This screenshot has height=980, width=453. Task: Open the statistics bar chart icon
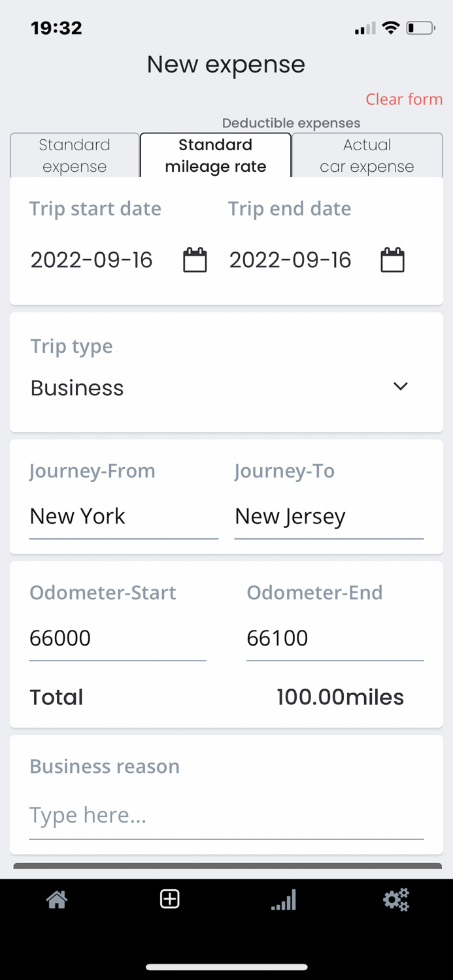(283, 899)
